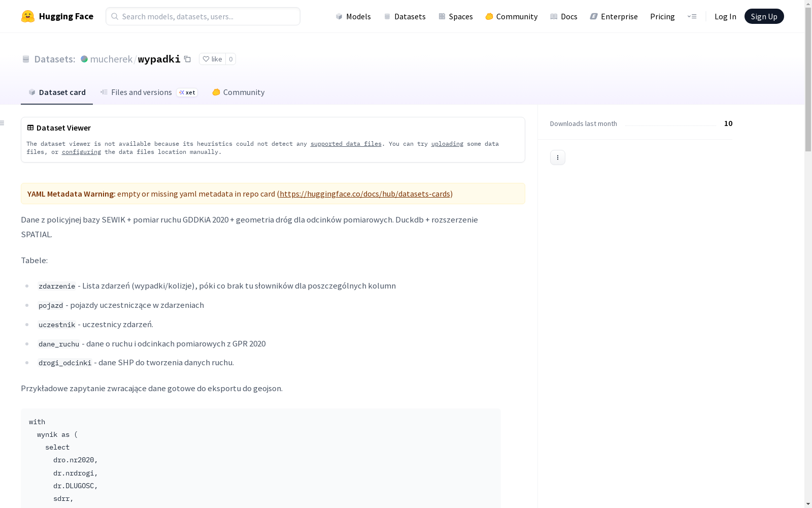Like the wypadki dataset
The image size is (812, 508).
tap(212, 59)
